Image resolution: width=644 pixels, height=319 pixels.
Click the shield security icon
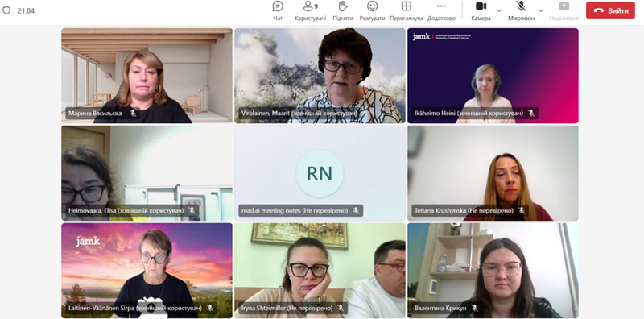[6, 10]
